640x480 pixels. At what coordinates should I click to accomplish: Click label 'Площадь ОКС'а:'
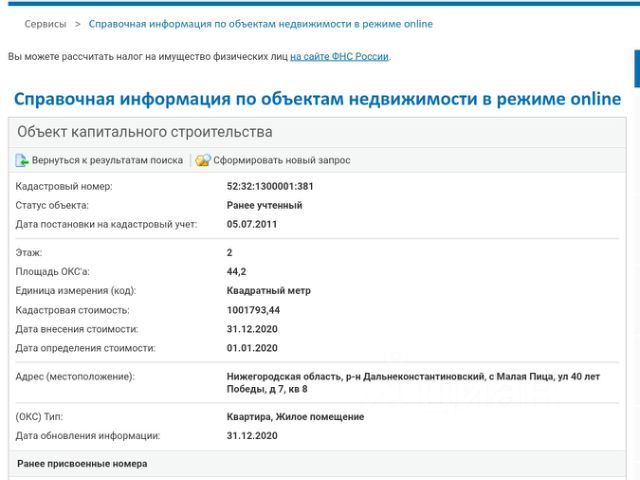53,272
